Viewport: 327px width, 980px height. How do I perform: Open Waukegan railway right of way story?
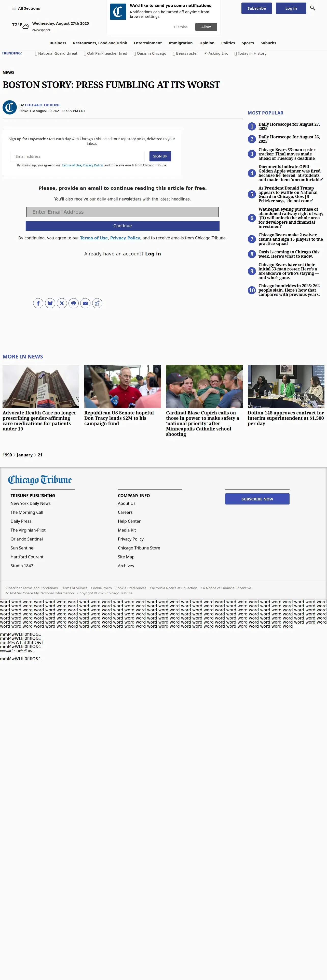pyautogui.click(x=291, y=218)
